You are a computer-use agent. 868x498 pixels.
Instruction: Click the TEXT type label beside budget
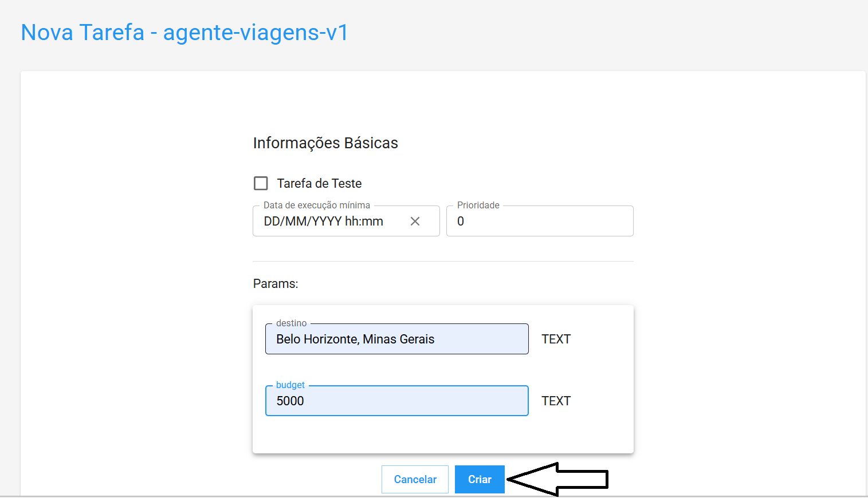[x=556, y=401]
